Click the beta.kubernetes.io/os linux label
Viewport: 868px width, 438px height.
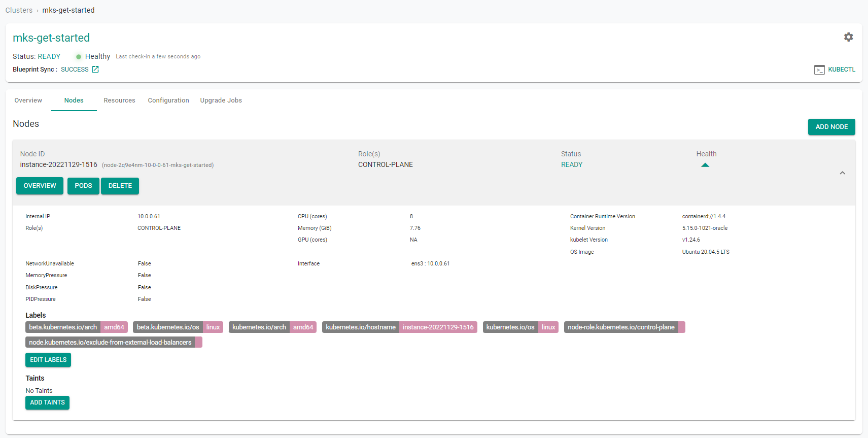click(x=178, y=327)
